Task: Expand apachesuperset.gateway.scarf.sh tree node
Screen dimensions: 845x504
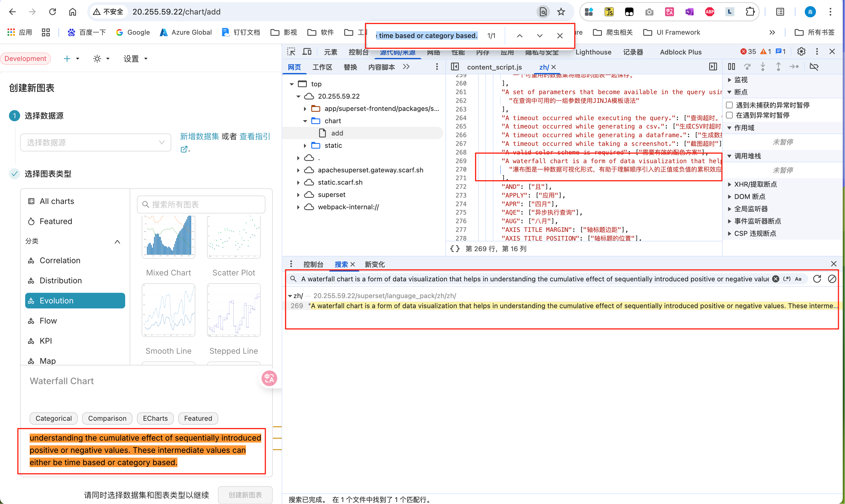Action: pos(298,170)
